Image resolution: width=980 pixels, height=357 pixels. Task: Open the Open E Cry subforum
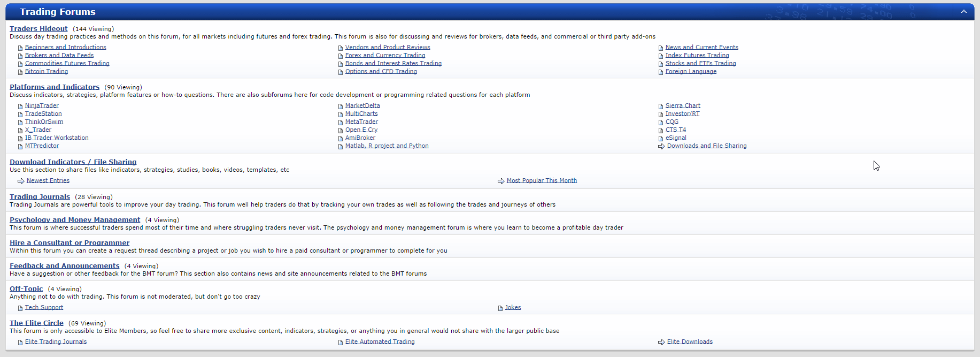(x=361, y=130)
